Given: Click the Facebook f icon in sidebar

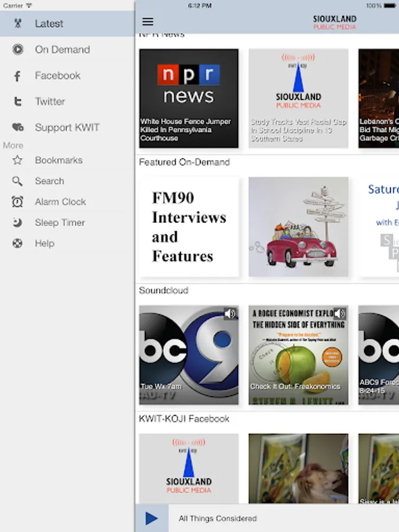Looking at the screenshot, I should pyautogui.click(x=17, y=76).
